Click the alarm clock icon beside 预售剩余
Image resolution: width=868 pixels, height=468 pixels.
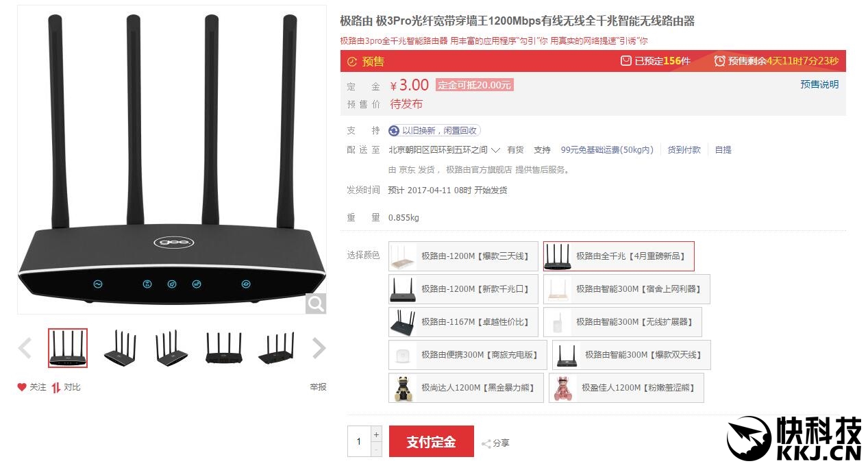[719, 61]
